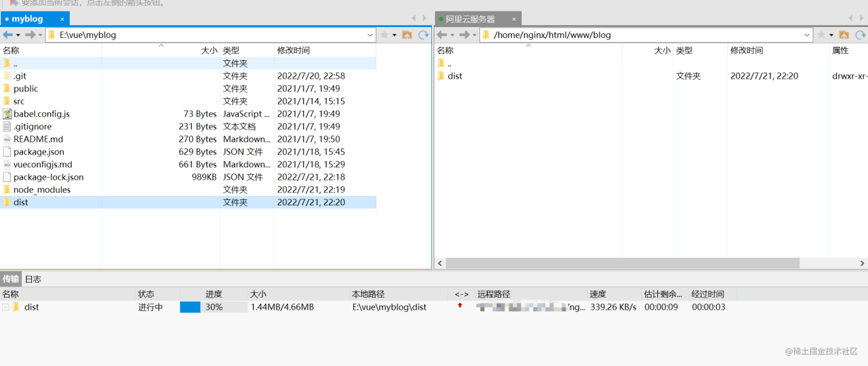Go back in the remote server pane
The height and width of the screenshot is (366, 868).
[442, 35]
